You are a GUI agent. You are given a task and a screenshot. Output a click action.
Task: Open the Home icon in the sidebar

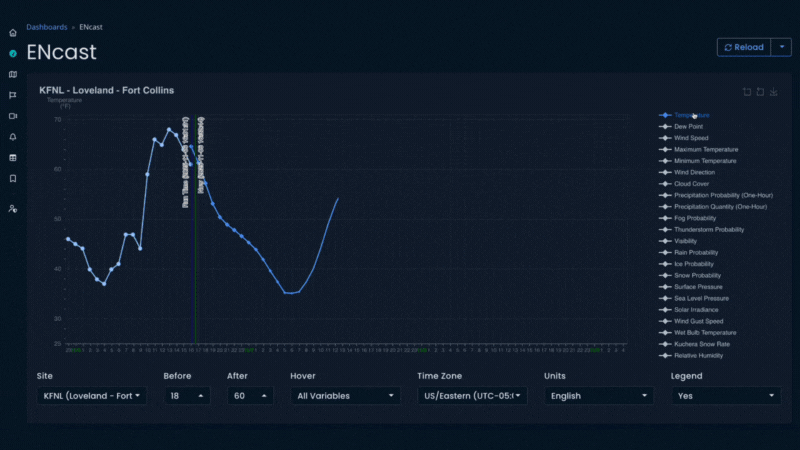[x=13, y=33]
